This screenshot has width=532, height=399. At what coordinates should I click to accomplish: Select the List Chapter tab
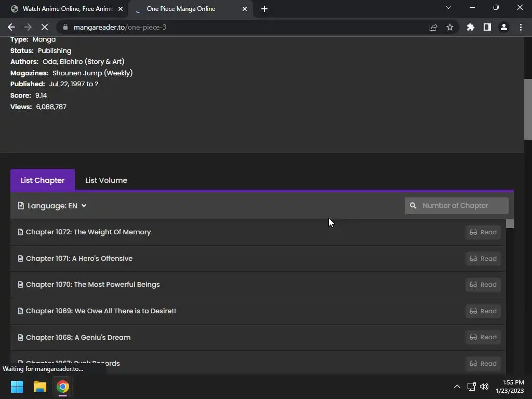click(43, 180)
